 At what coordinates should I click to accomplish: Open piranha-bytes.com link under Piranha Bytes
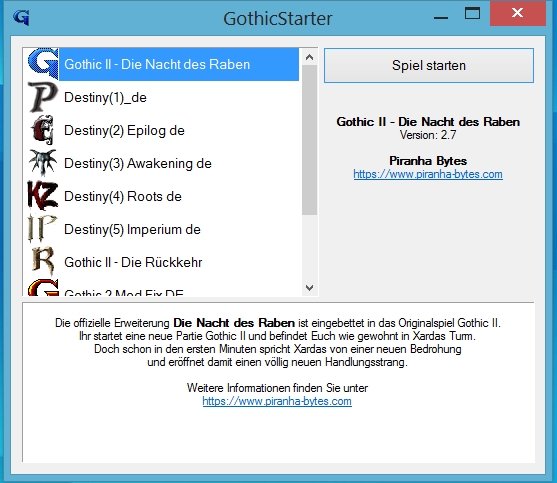[428, 174]
